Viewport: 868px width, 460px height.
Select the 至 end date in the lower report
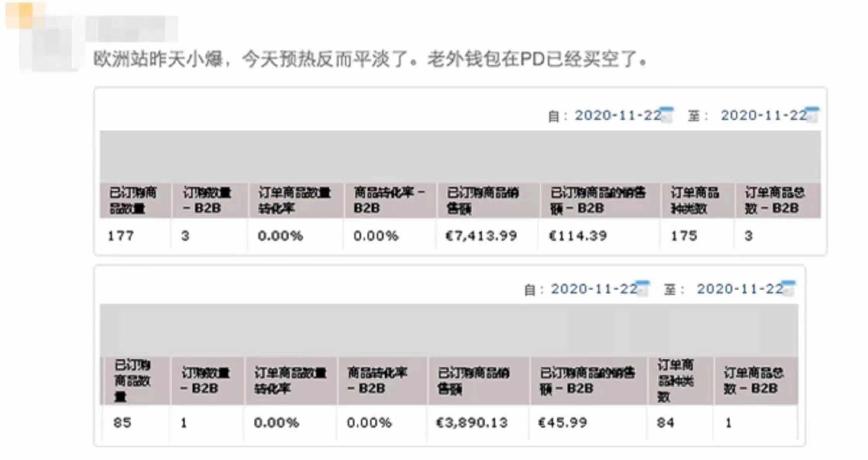(x=740, y=289)
